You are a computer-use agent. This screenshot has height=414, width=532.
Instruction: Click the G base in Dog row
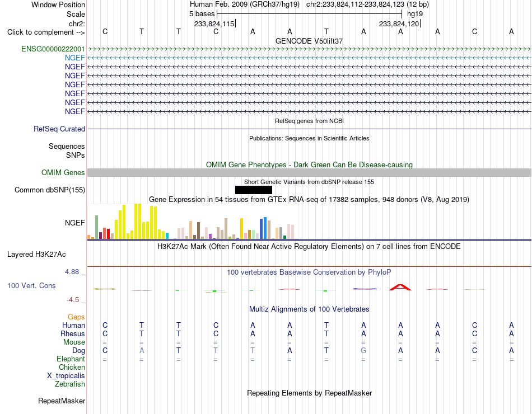[363, 351]
